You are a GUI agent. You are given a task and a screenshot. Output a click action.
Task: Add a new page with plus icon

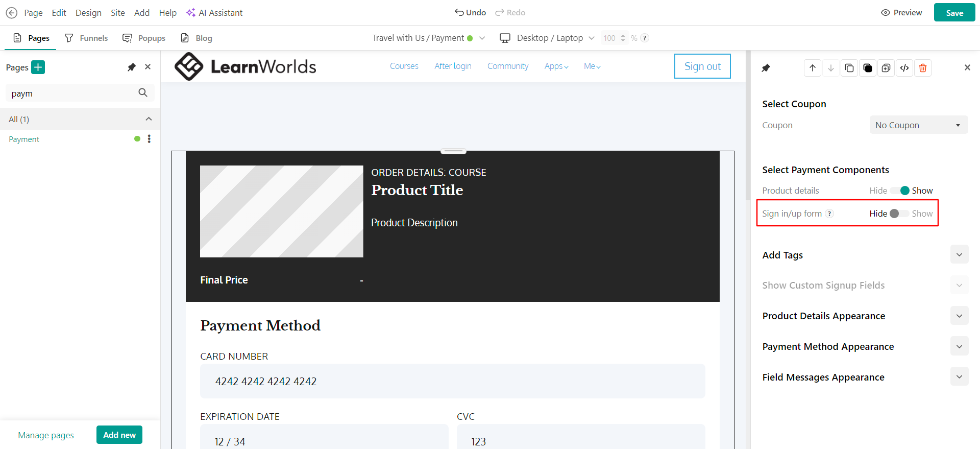point(38,67)
